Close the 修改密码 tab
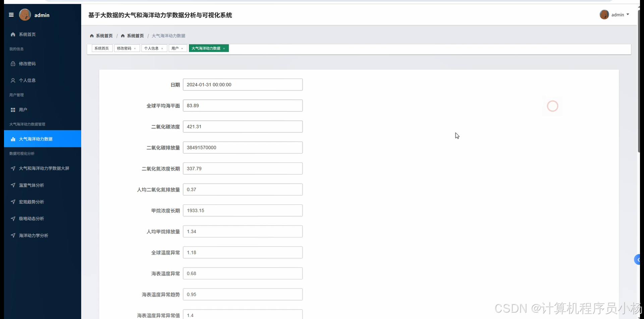 click(x=135, y=49)
